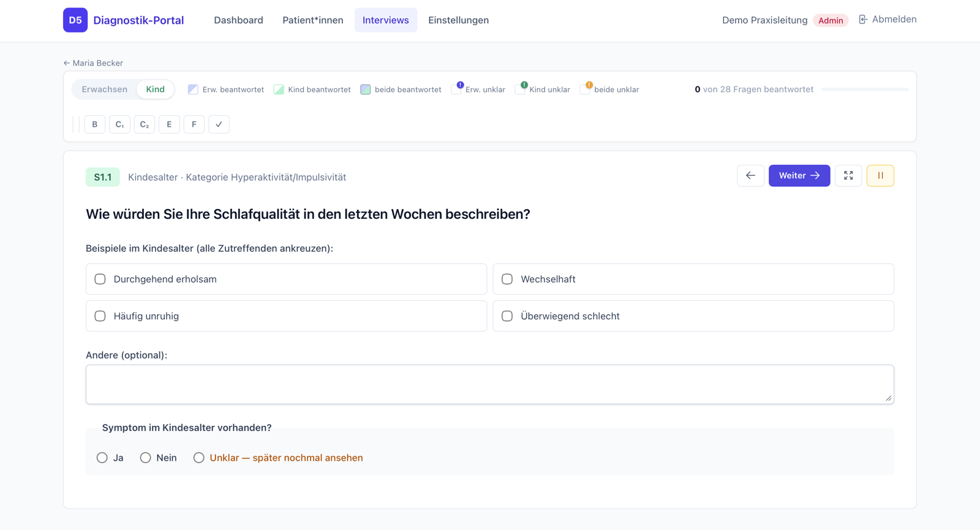Click the Erw. beantwortet legend swatch
This screenshot has height=530, width=980.
click(x=193, y=89)
